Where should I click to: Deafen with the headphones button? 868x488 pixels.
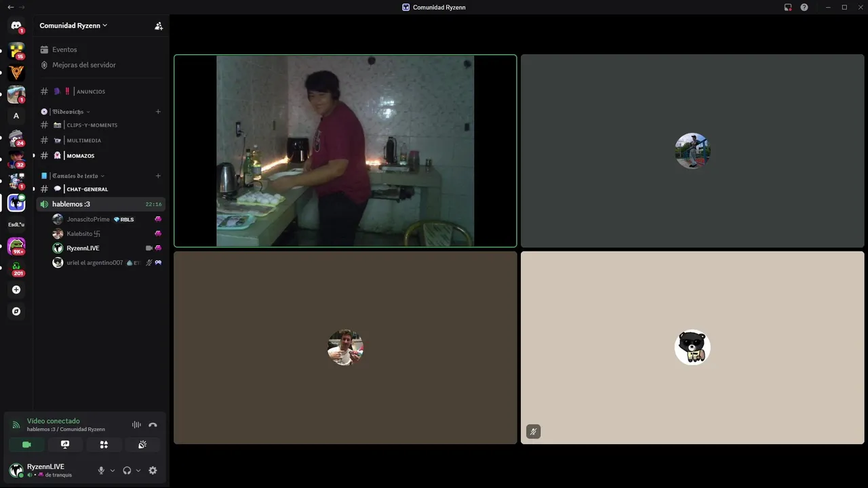tap(127, 470)
